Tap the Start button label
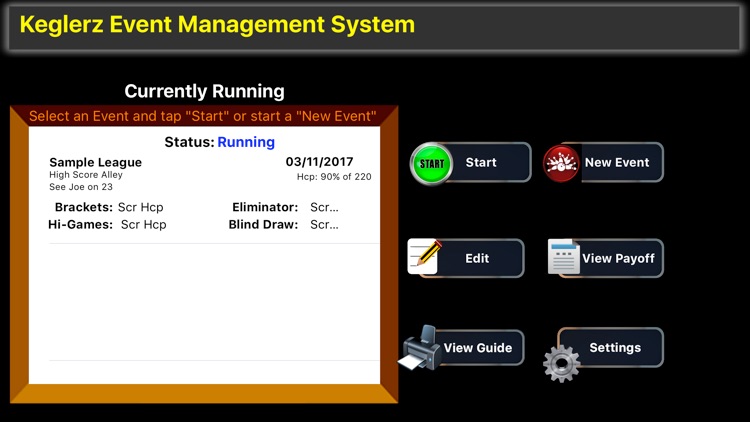The width and height of the screenshot is (750, 422). pos(481,163)
